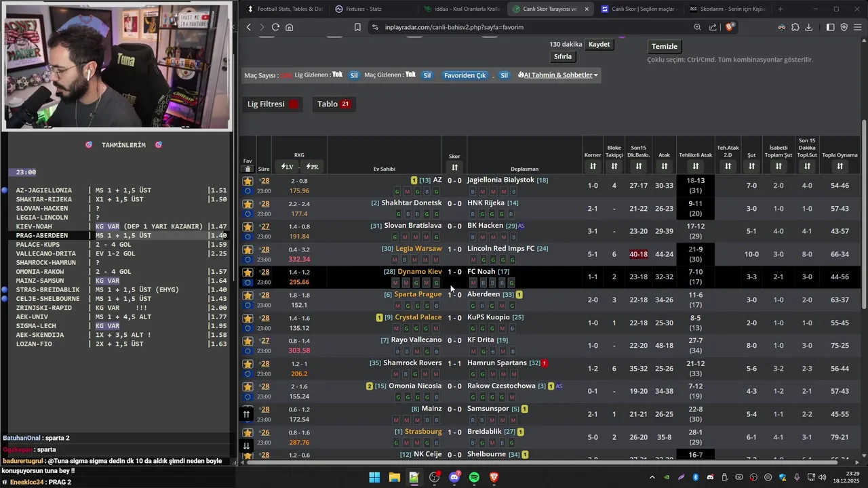The width and height of the screenshot is (868, 488).
Task: Click the Temizle button
Action: [665, 46]
